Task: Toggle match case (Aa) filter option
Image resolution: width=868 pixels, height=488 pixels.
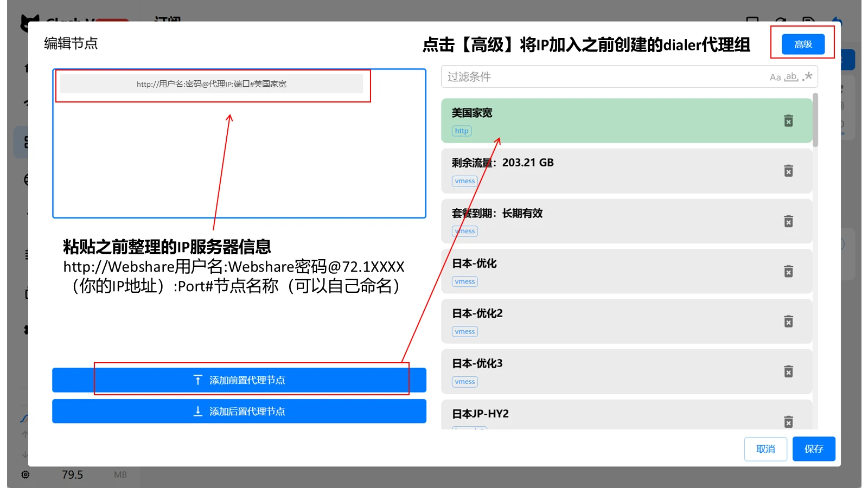Action: coord(775,77)
